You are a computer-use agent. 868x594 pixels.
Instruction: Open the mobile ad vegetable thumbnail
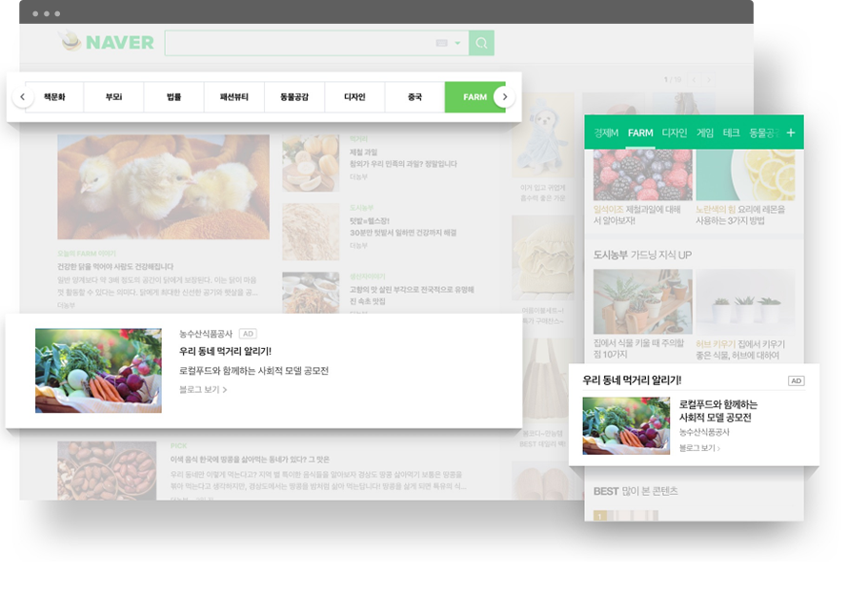[x=626, y=425]
